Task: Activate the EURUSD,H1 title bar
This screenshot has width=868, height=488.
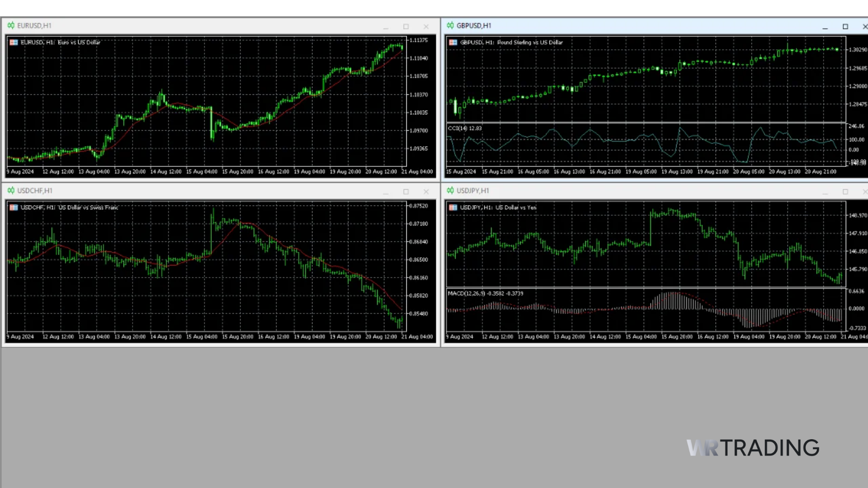Action: tap(221, 26)
